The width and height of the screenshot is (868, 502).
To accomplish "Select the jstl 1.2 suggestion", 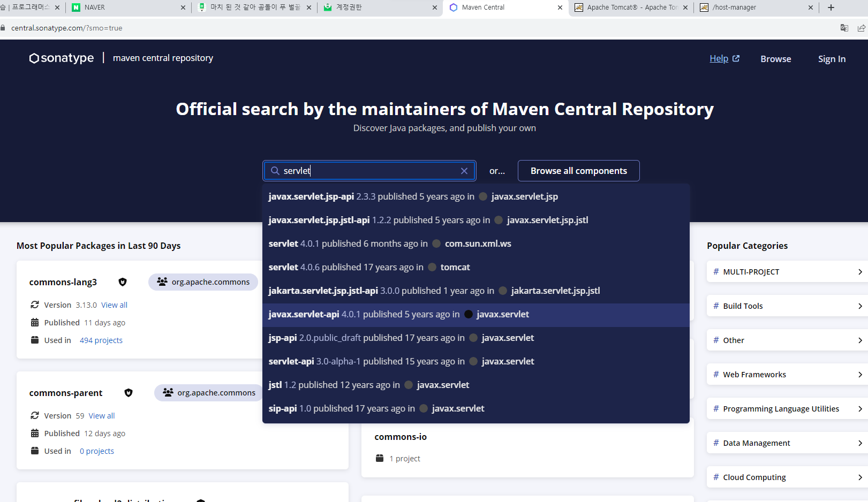I will (476, 385).
